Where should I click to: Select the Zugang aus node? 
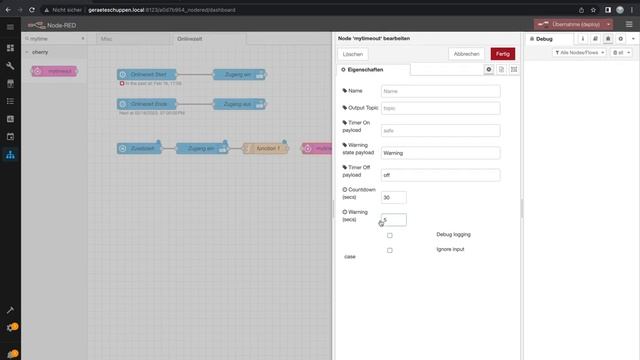pyautogui.click(x=240, y=104)
